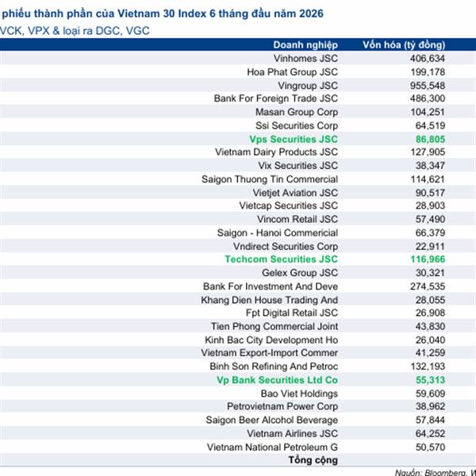Viewport: 476px width, 476px height.
Task: Click the 'Vietnam 30 Index' chart title
Action: click(x=161, y=13)
